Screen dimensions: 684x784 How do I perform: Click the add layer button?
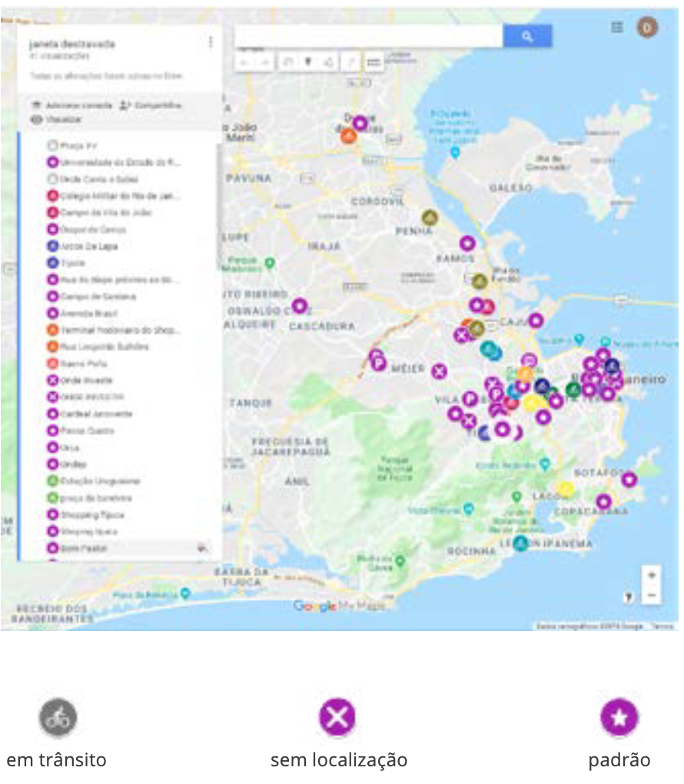pyautogui.click(x=71, y=105)
